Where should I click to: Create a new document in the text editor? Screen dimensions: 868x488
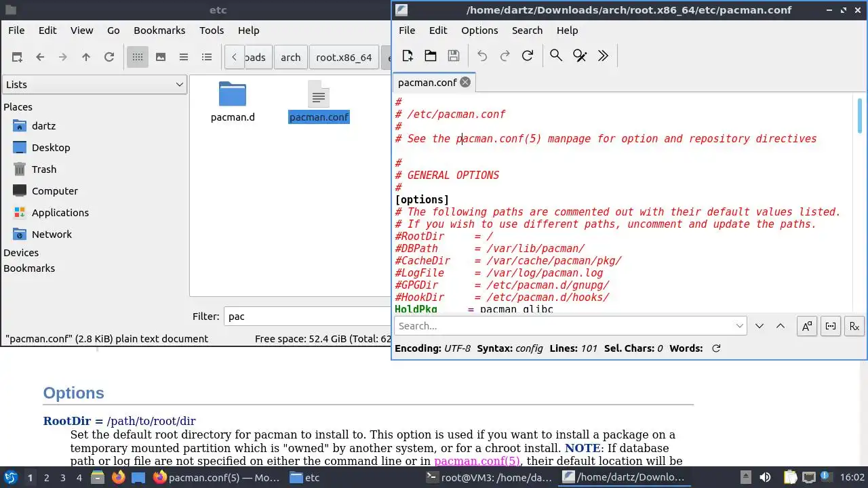(408, 56)
